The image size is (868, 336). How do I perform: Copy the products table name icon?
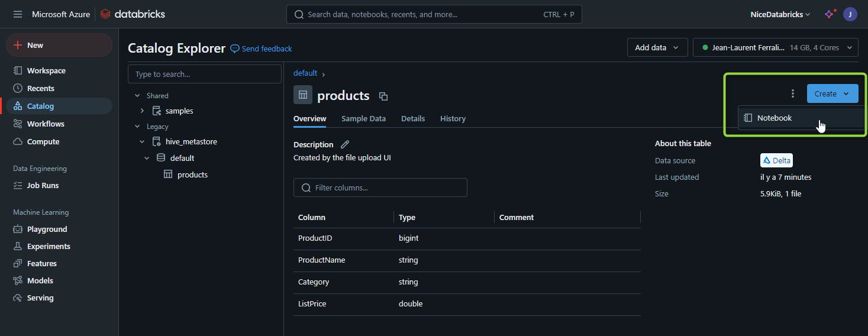[383, 96]
